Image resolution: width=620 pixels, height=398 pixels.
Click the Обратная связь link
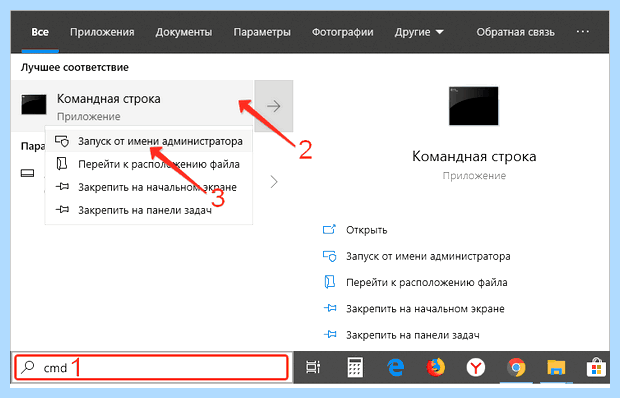pyautogui.click(x=515, y=32)
